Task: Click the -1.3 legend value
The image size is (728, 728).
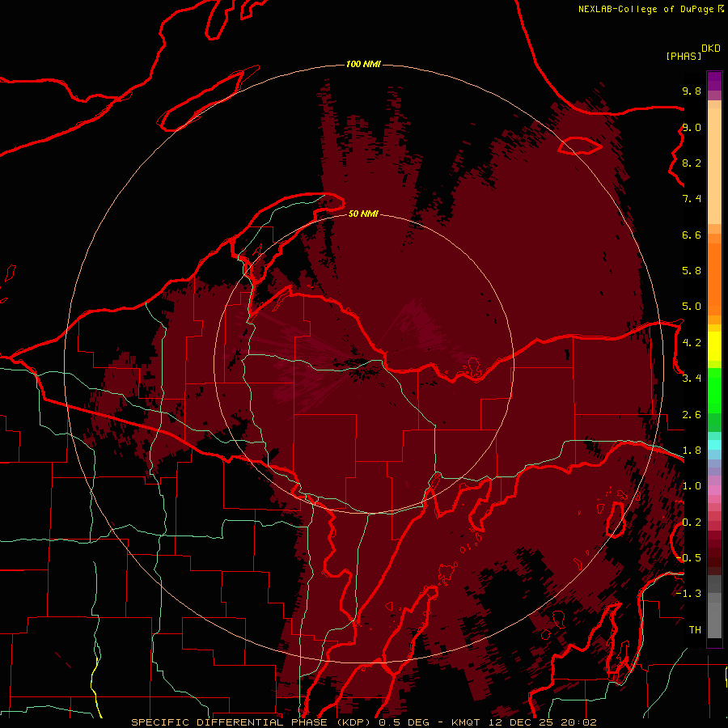Action: (688, 594)
